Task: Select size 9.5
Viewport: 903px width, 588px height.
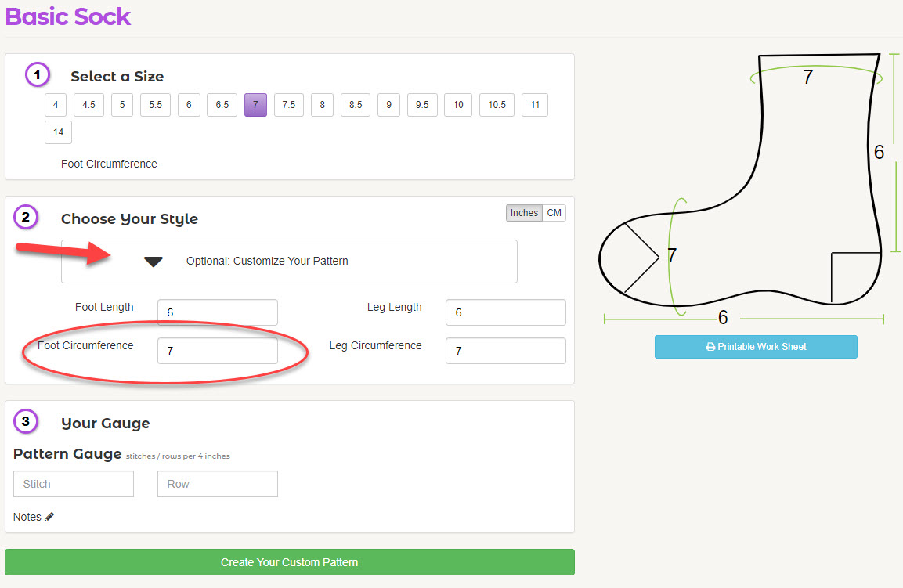Action: pyautogui.click(x=422, y=105)
